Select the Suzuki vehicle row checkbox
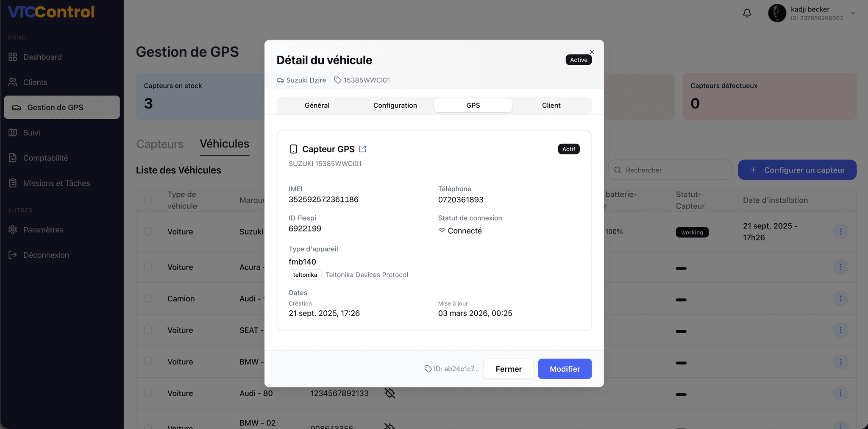Image resolution: width=868 pixels, height=429 pixels. pyautogui.click(x=148, y=231)
